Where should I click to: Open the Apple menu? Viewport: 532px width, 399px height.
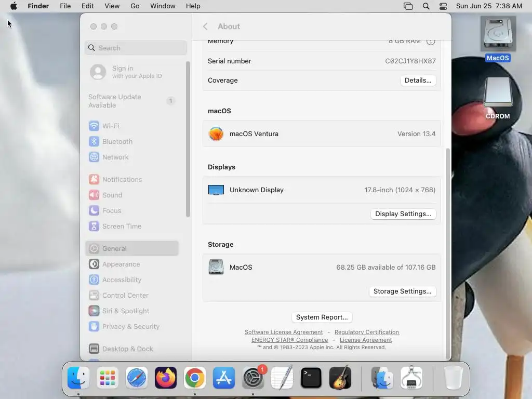click(14, 6)
